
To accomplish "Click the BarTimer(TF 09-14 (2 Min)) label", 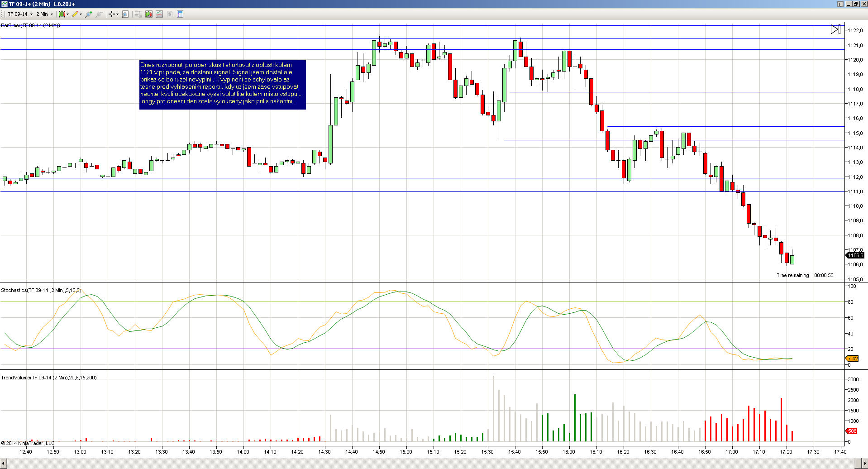I will 30,26.
